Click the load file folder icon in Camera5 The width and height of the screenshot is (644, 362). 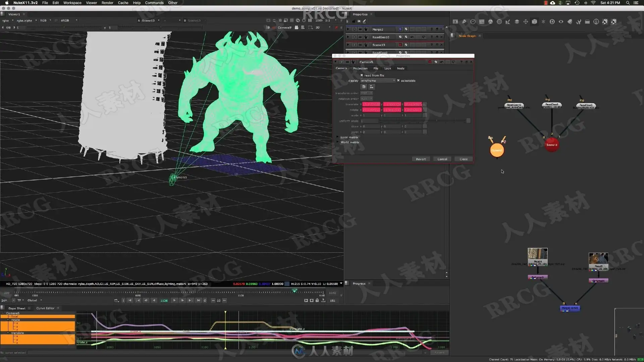point(364,87)
